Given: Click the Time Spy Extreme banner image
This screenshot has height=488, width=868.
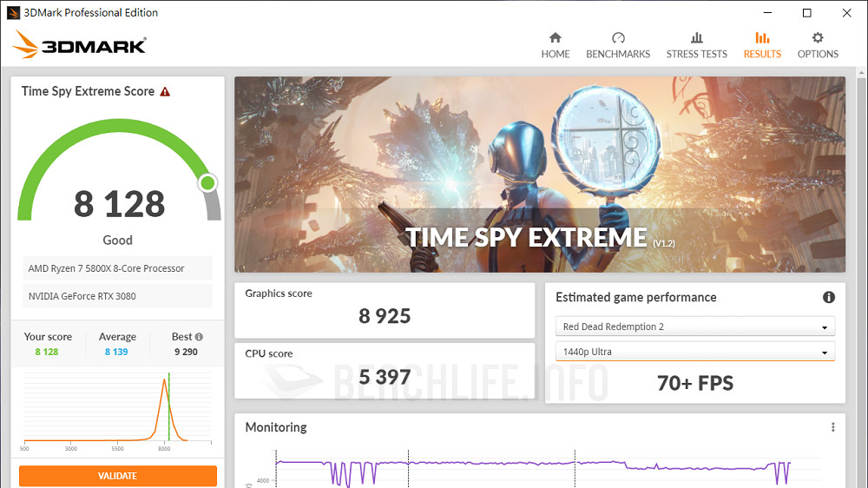Looking at the screenshot, I should (x=540, y=175).
